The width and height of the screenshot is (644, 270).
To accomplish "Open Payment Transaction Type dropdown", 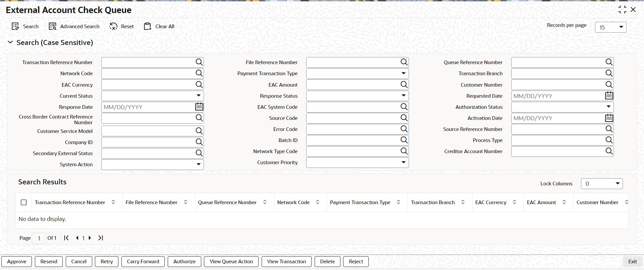I will tap(404, 73).
